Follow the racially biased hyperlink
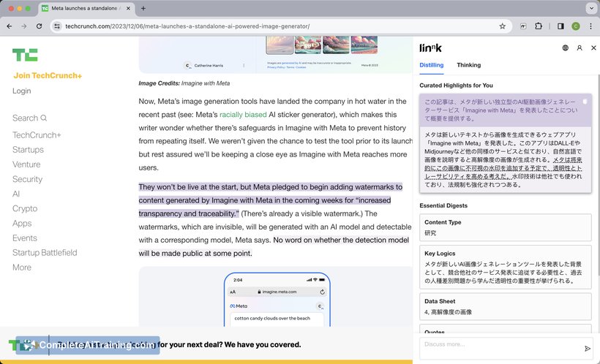Image resolution: width=600 pixels, height=364 pixels. point(243,114)
